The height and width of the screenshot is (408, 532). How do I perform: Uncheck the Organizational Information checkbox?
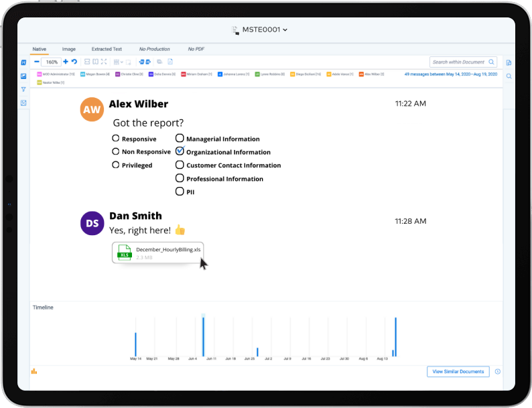click(x=180, y=151)
